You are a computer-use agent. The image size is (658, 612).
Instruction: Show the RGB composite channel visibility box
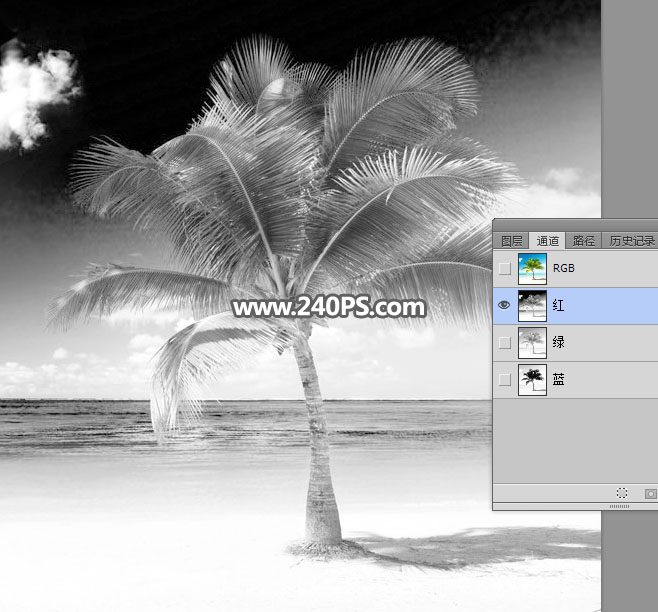504,269
